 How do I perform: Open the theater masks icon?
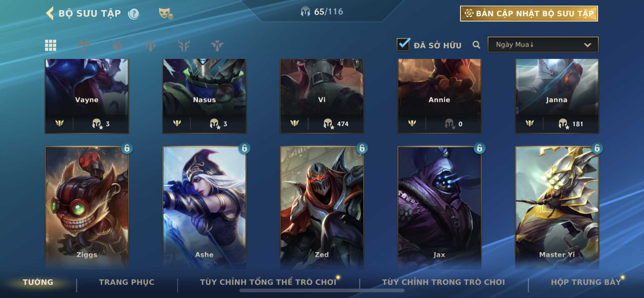[166, 13]
